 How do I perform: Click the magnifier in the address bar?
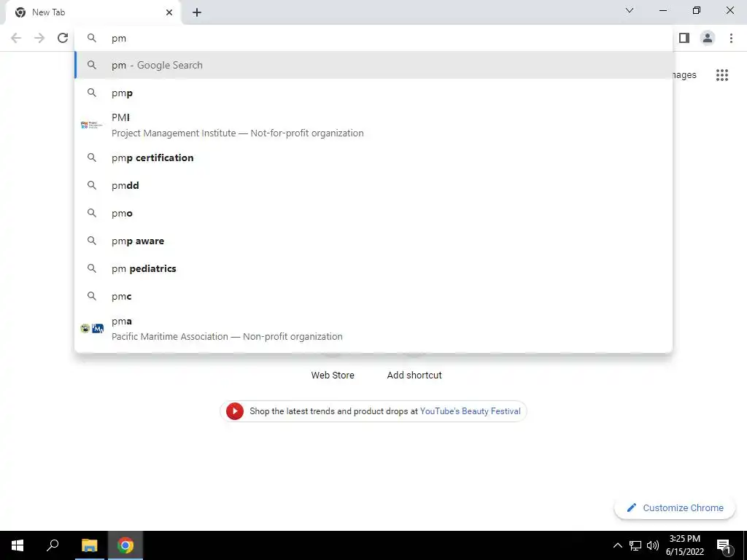click(91, 38)
